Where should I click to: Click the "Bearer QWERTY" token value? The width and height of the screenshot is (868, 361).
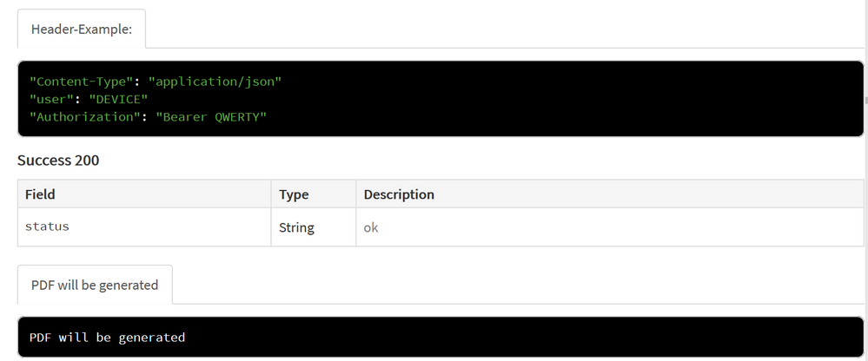[x=211, y=116]
